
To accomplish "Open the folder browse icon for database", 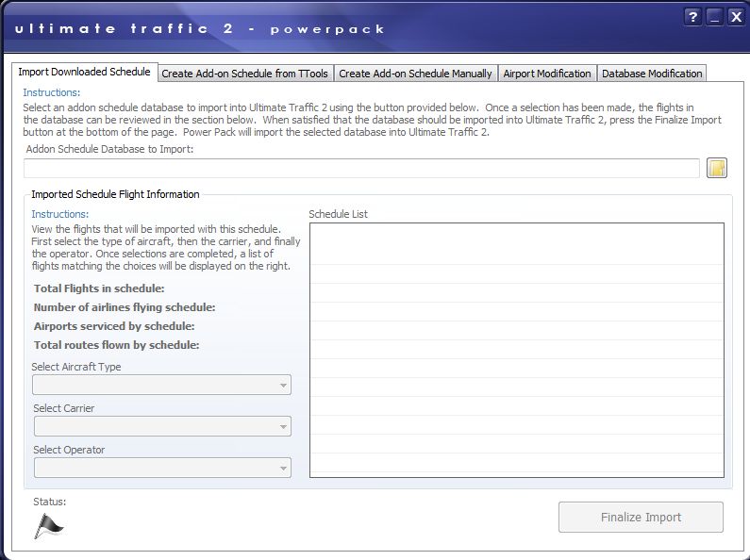I will (x=717, y=168).
